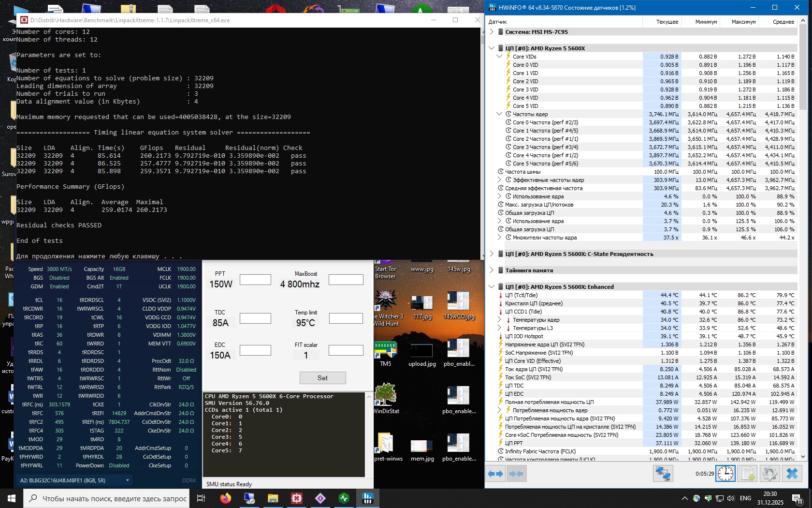Open the notification center in taskbar
Viewport: 812px width, 508px height.
point(797,498)
